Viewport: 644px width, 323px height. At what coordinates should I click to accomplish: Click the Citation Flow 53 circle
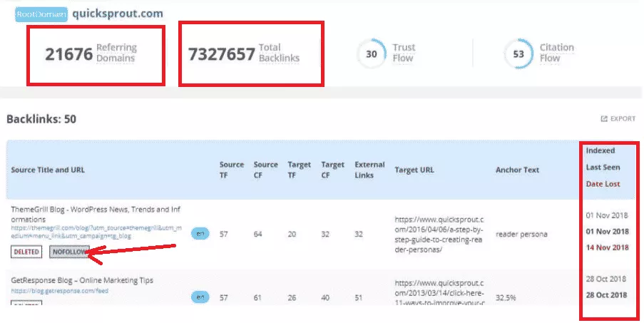[x=518, y=53]
